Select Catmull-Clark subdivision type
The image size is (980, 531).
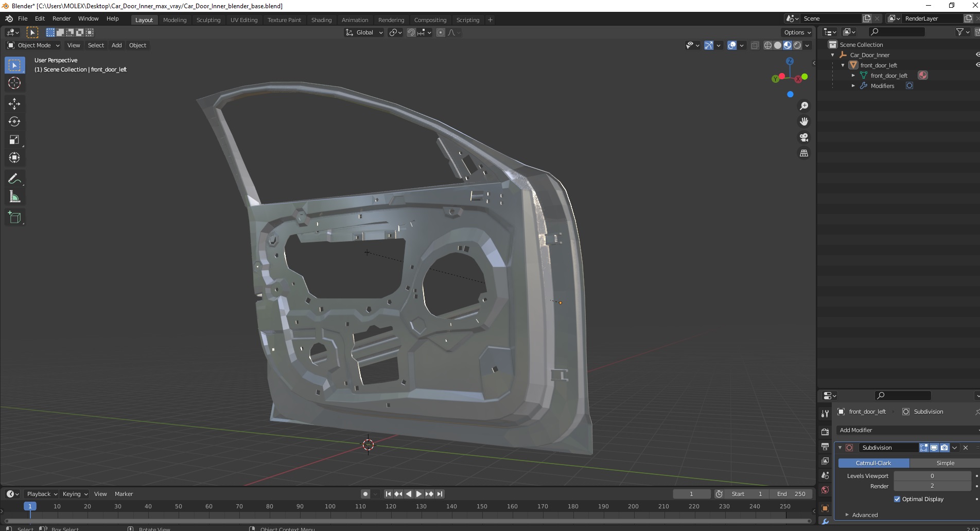(x=873, y=463)
